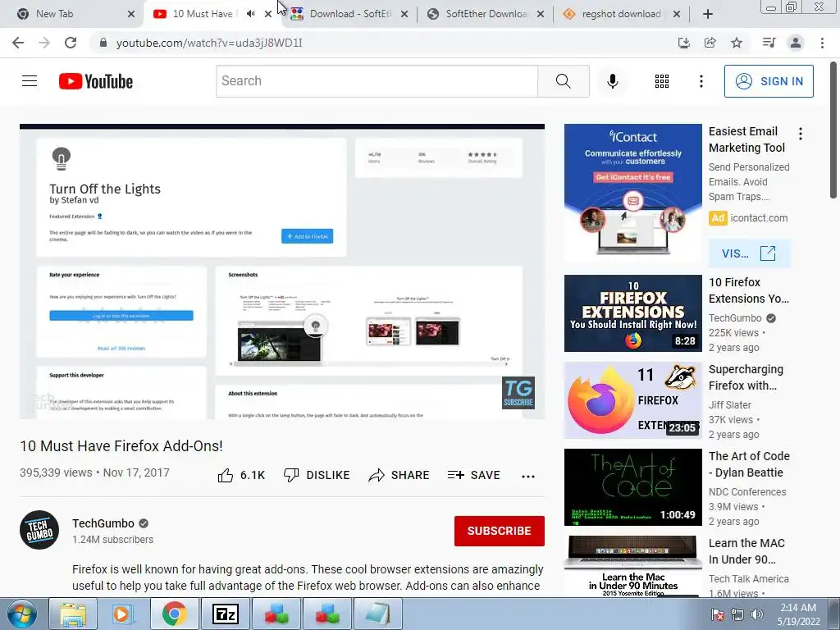Image resolution: width=840 pixels, height=630 pixels.
Task: Click into the YouTube search field
Action: pos(377,81)
